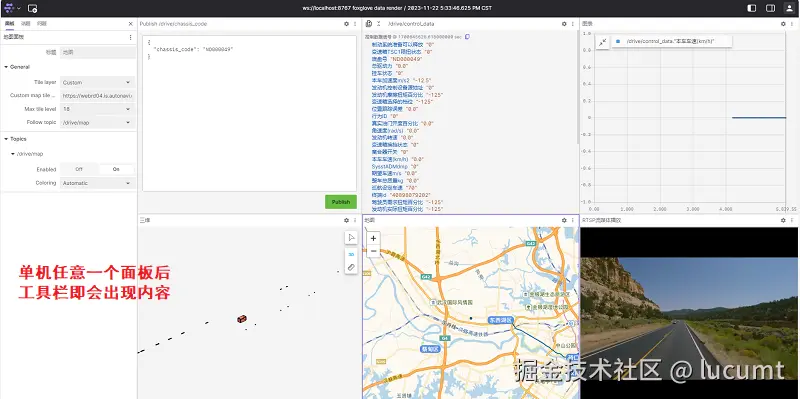
Task: Open the Coloring dropdown showing Automatic
Action: (x=97, y=183)
